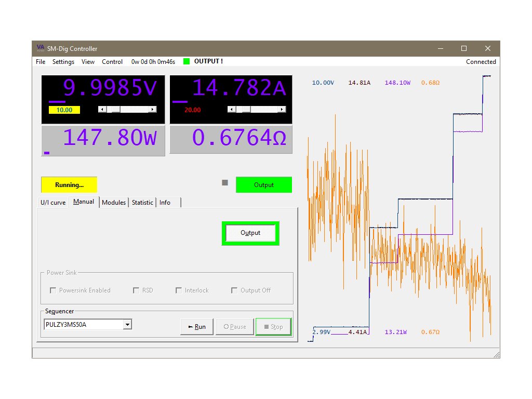532x399 pixels.
Task: Click the current slider left arrow
Action: point(231,109)
